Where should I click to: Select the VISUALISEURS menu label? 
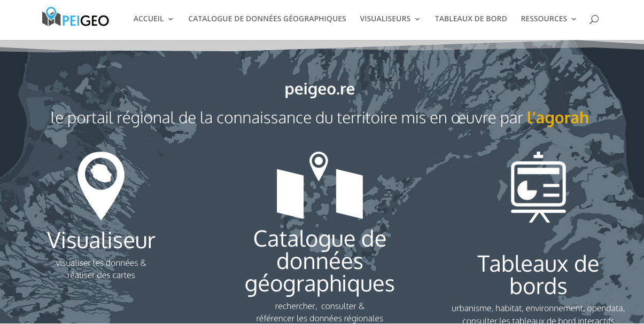click(x=385, y=19)
